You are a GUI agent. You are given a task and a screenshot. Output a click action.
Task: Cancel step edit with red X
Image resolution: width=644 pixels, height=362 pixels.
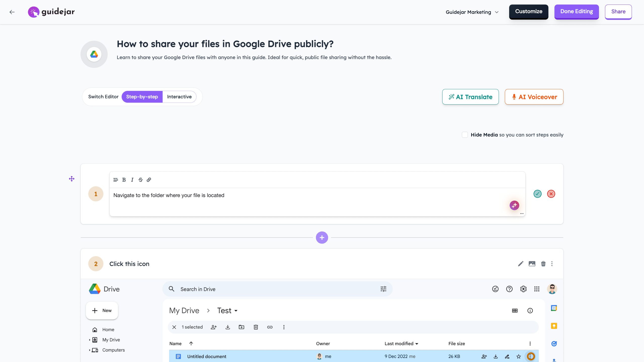pos(551,194)
